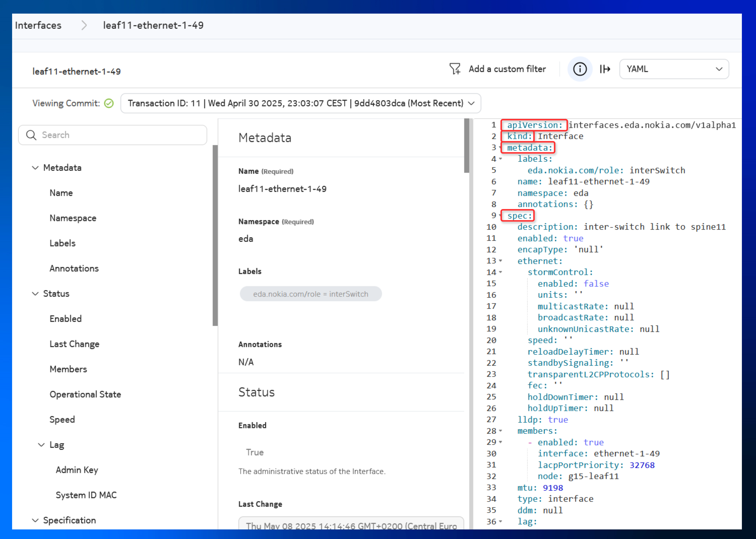The height and width of the screenshot is (539, 756).
Task: Select Operational State in sidebar
Action: coord(85,394)
